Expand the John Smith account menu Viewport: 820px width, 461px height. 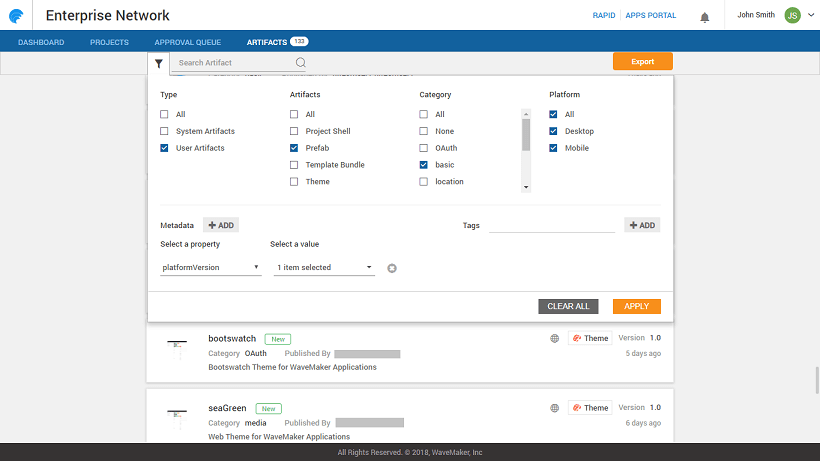(809, 15)
